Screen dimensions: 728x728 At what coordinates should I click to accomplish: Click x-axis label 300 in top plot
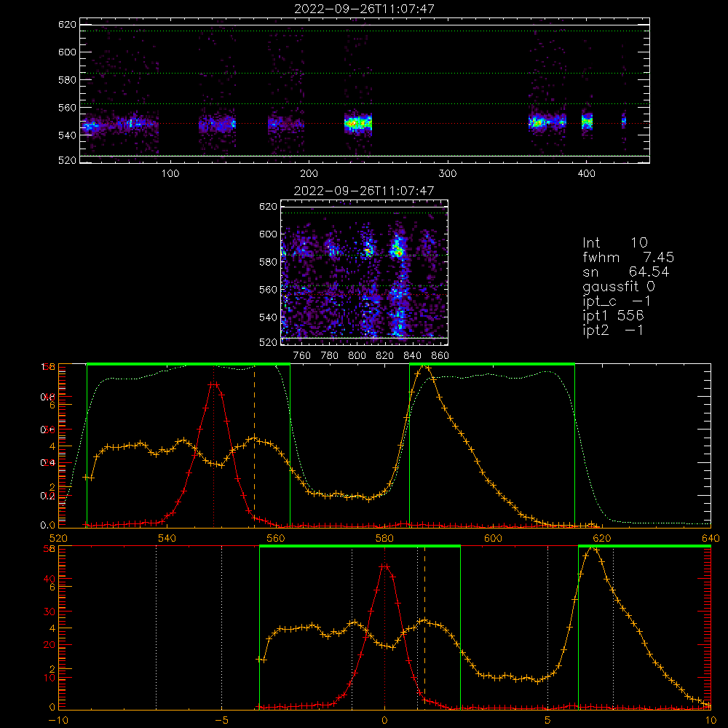(x=448, y=174)
